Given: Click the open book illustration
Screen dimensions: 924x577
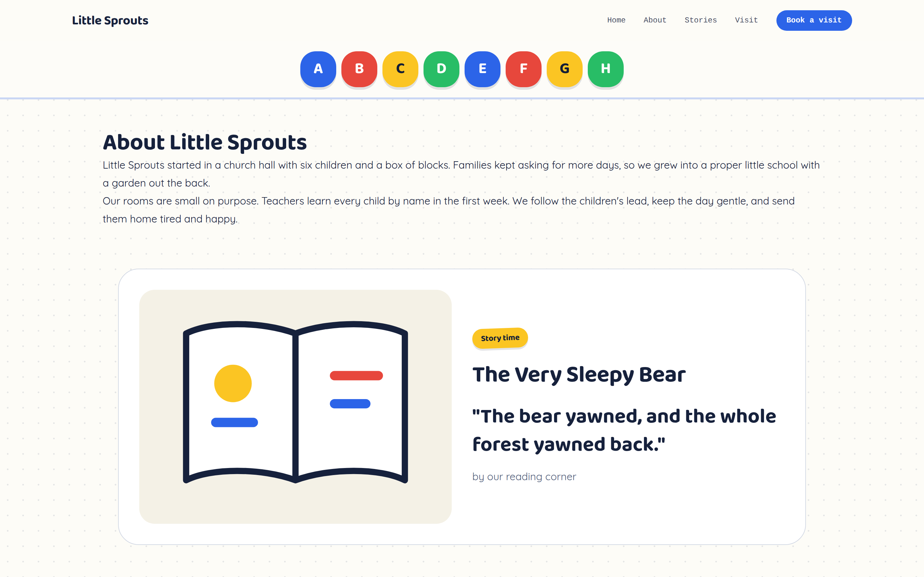Looking at the screenshot, I should 295,402.
